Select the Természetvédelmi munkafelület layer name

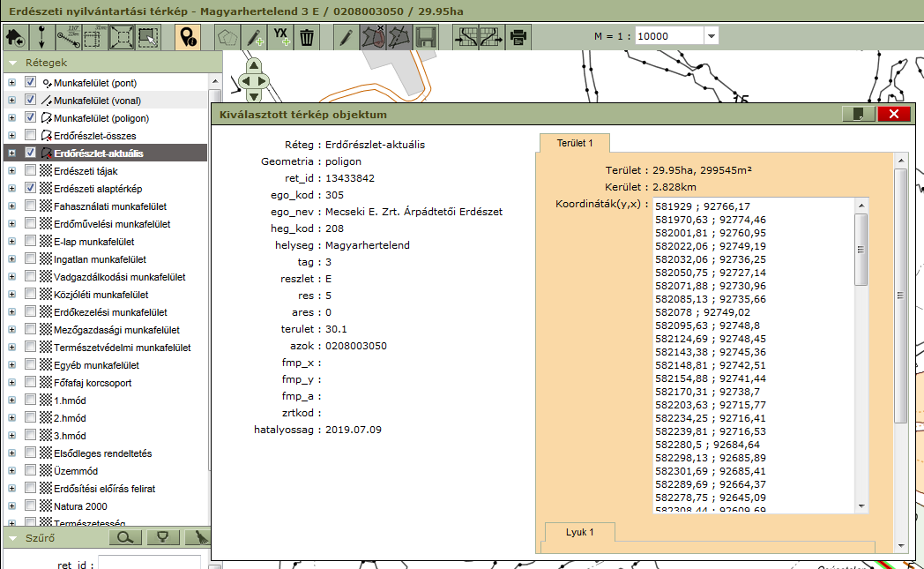[x=122, y=348]
